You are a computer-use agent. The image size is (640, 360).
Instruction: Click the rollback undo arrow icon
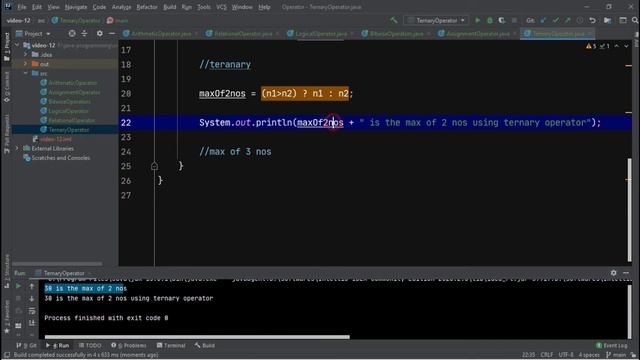click(592, 20)
